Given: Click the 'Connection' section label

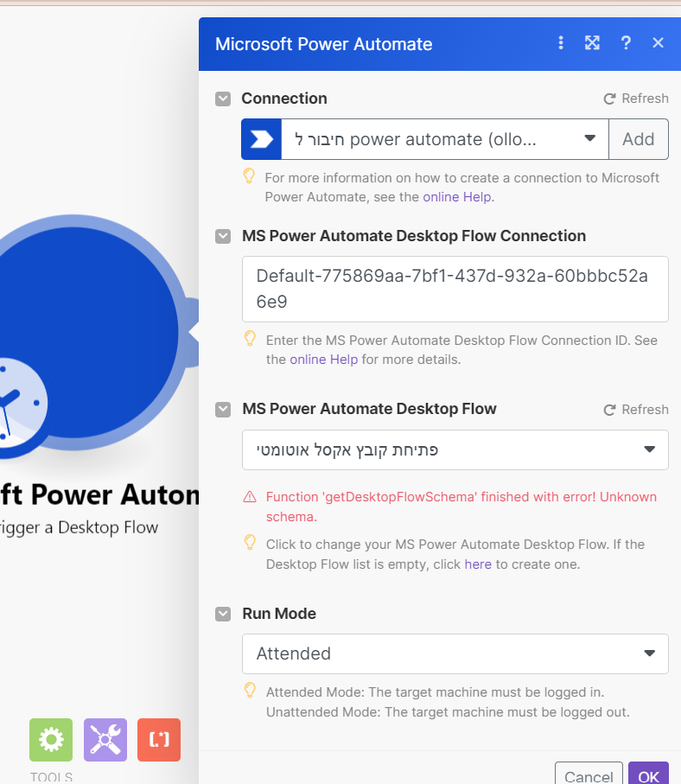Looking at the screenshot, I should click(x=284, y=99).
